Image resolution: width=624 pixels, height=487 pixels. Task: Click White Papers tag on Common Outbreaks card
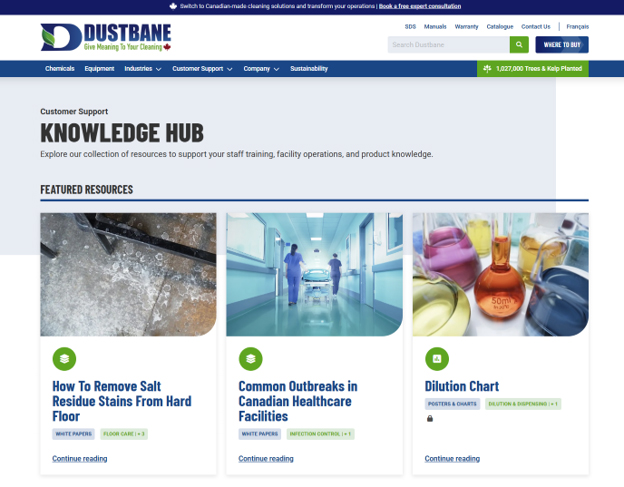click(260, 434)
